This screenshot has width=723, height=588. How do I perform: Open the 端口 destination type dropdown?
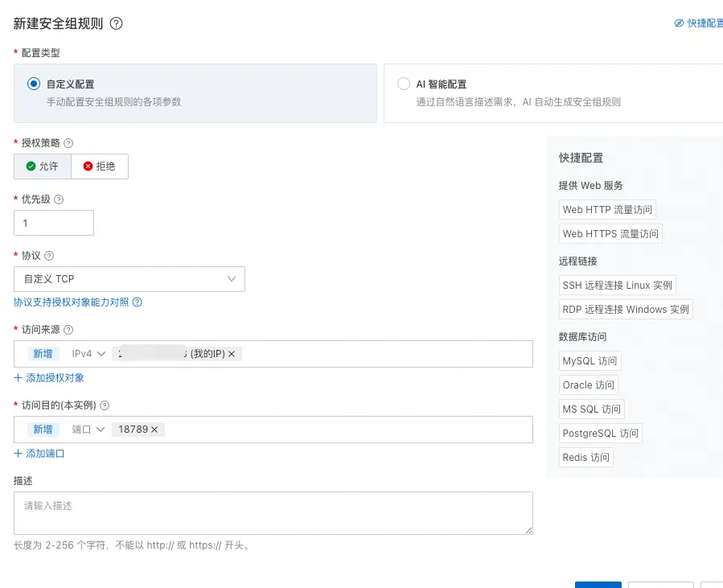(x=88, y=430)
